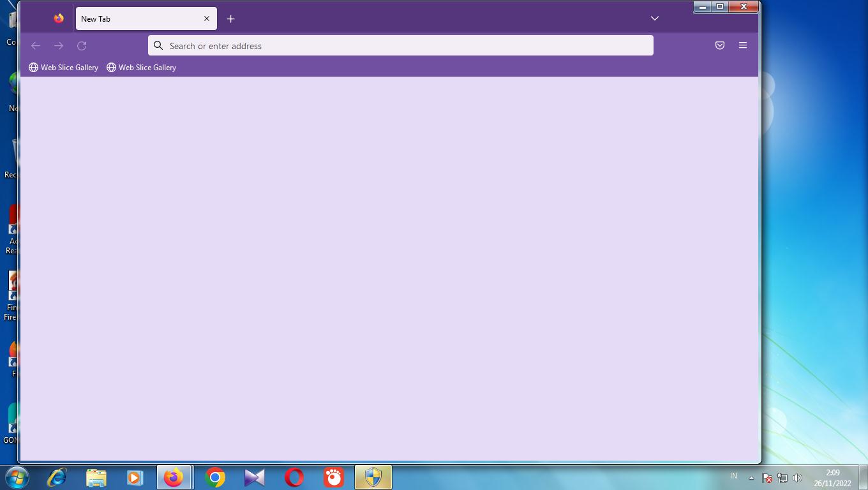Expand the list all tabs chevron
The height and width of the screenshot is (490, 868).
[654, 19]
